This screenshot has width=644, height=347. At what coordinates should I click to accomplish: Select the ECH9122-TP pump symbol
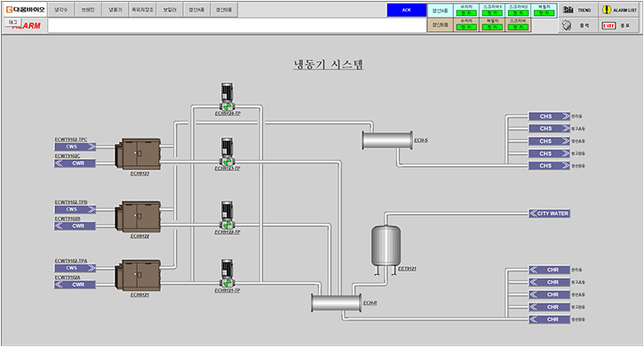tap(227, 216)
